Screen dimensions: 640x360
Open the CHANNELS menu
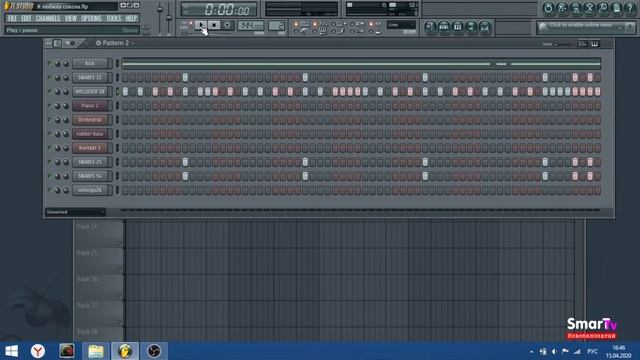tap(48, 18)
